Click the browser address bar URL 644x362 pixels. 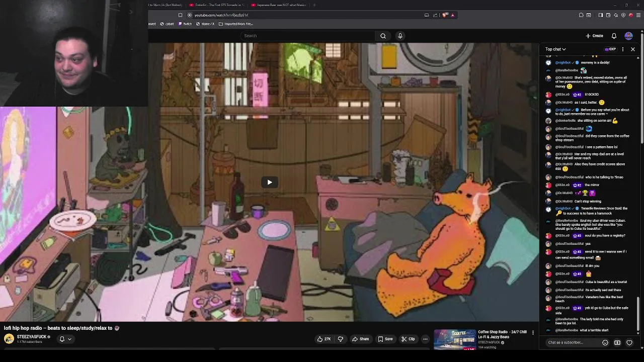221,15
